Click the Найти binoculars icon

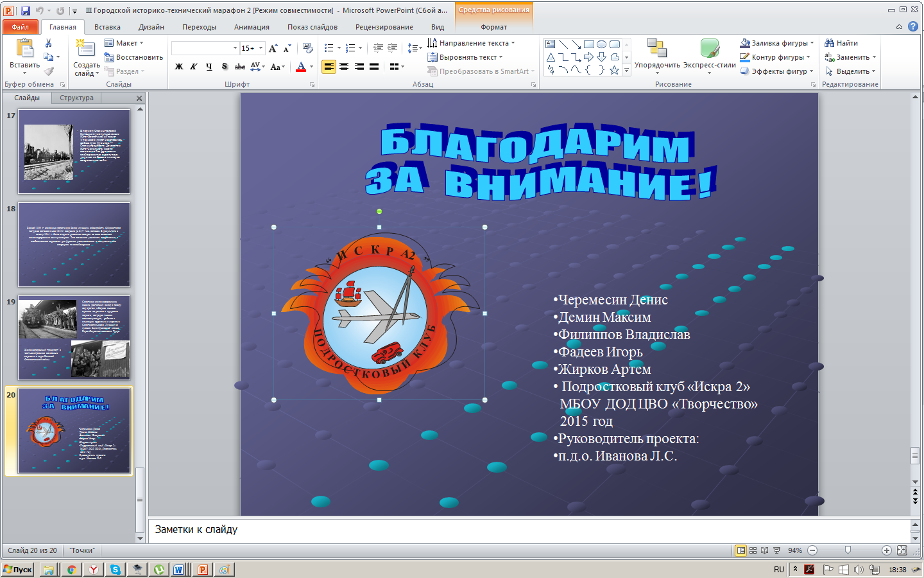830,43
